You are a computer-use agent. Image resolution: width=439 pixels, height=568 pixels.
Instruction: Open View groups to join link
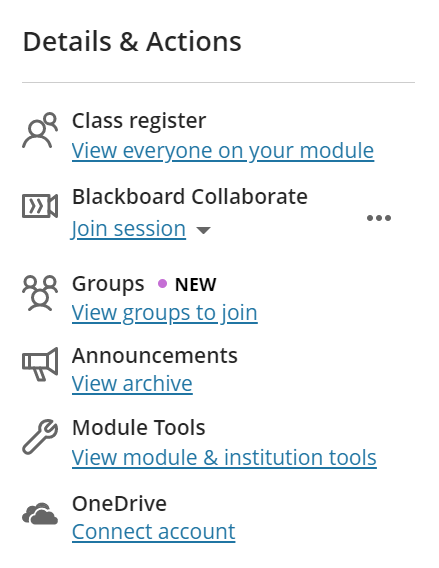tap(165, 313)
